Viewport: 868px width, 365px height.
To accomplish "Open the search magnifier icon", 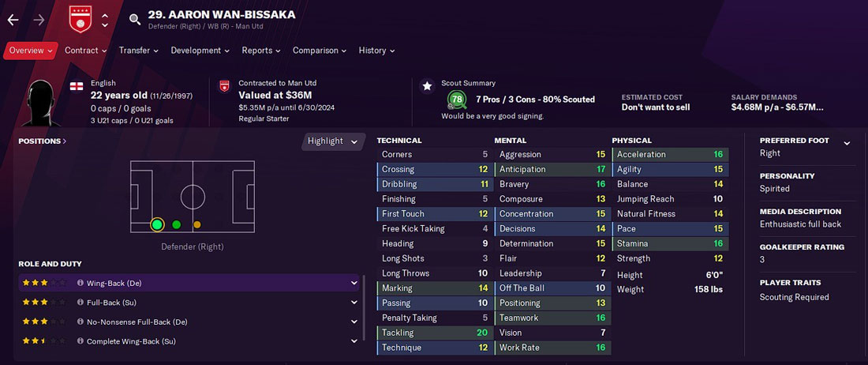I will (134, 20).
